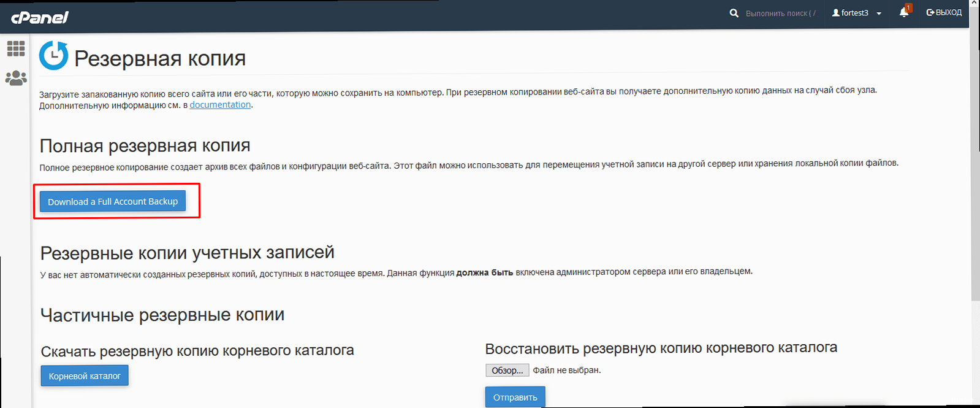Open the documentation link
This screenshot has height=408, width=980.
220,105
